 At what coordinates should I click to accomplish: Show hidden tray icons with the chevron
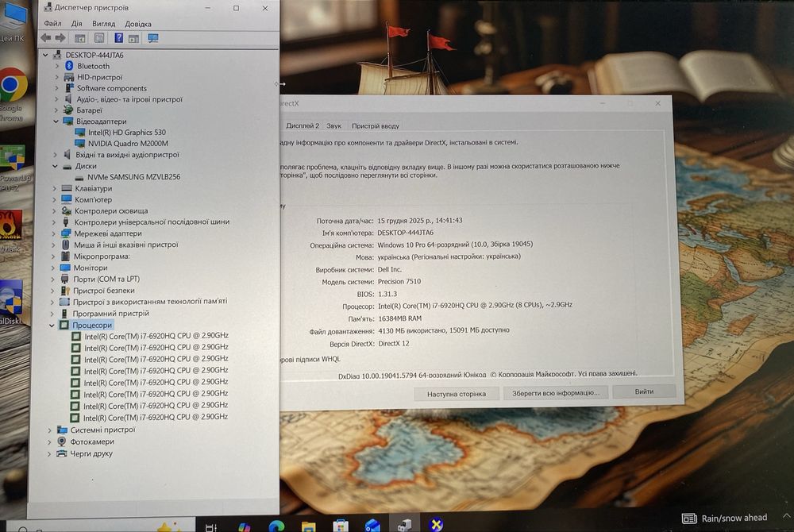[786, 516]
